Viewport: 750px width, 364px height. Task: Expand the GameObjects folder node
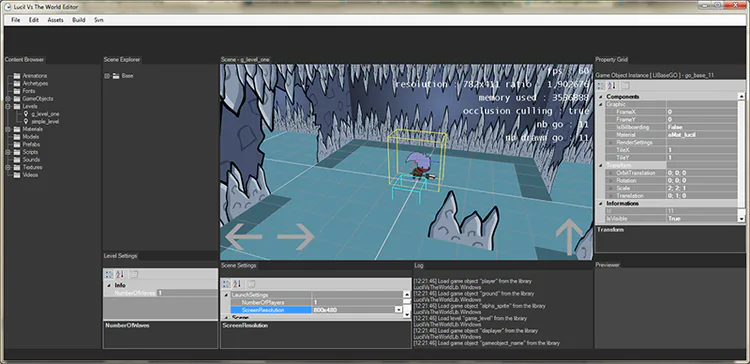tap(8, 99)
